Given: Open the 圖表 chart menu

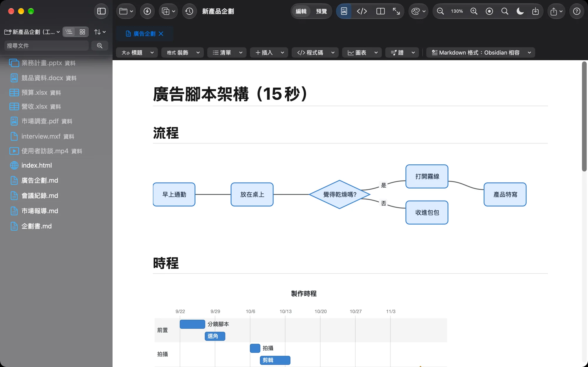Looking at the screenshot, I should point(362,53).
